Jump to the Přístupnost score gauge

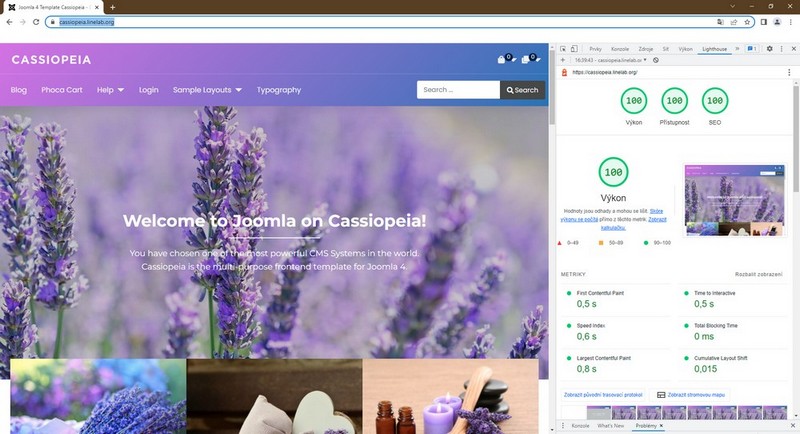(x=674, y=106)
